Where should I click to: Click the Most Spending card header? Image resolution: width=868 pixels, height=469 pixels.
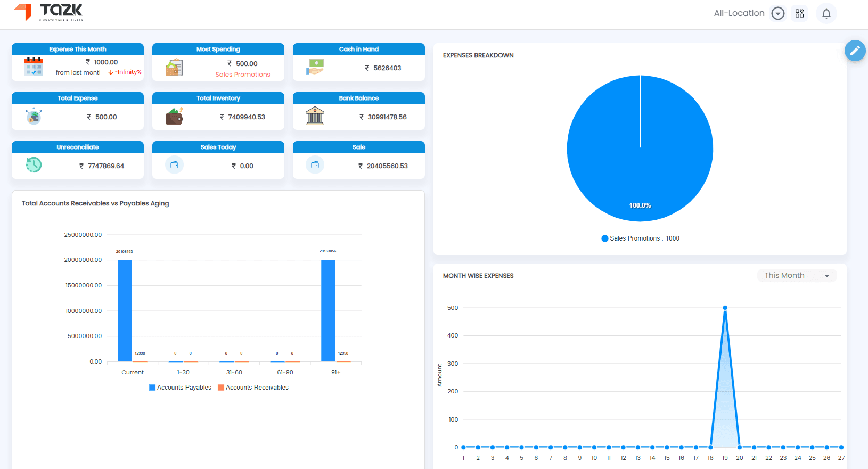coord(218,49)
